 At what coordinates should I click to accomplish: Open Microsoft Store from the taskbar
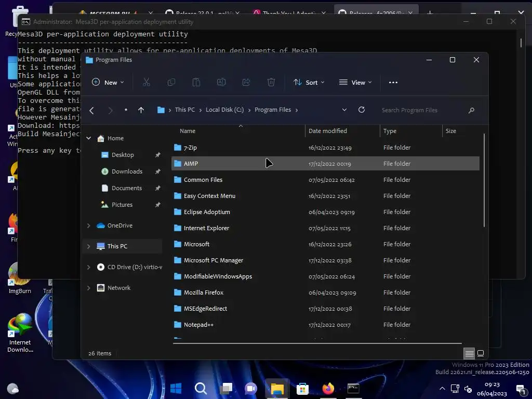[x=302, y=389]
